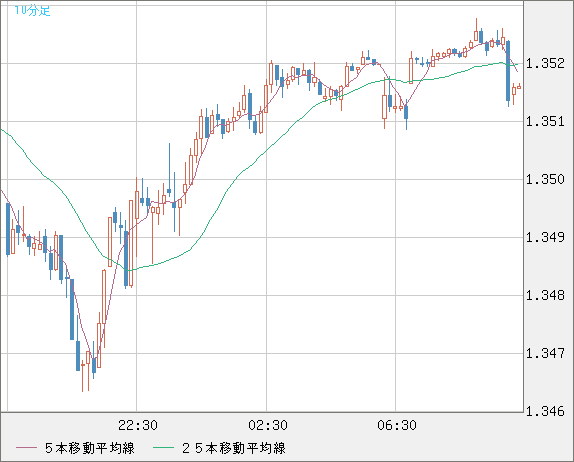This screenshot has width=574, height=462.
Task: Click the purple 5-period moving average legend line
Action: pyautogui.click(x=26, y=448)
